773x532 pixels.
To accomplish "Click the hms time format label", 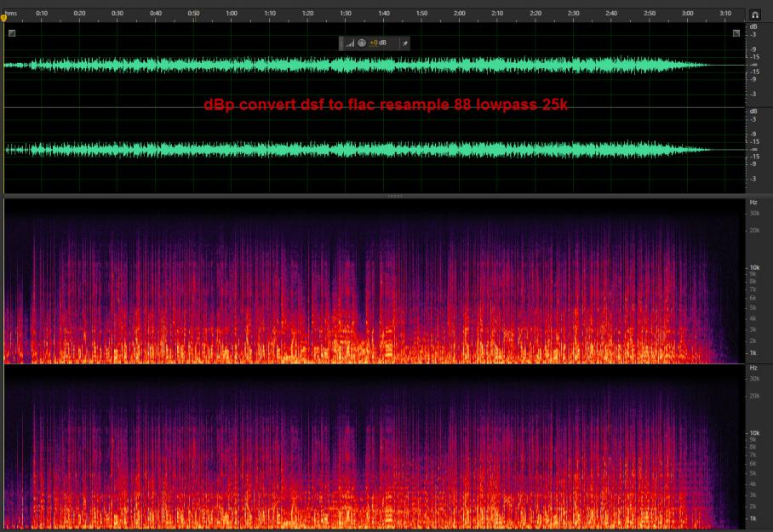I will click(10, 14).
